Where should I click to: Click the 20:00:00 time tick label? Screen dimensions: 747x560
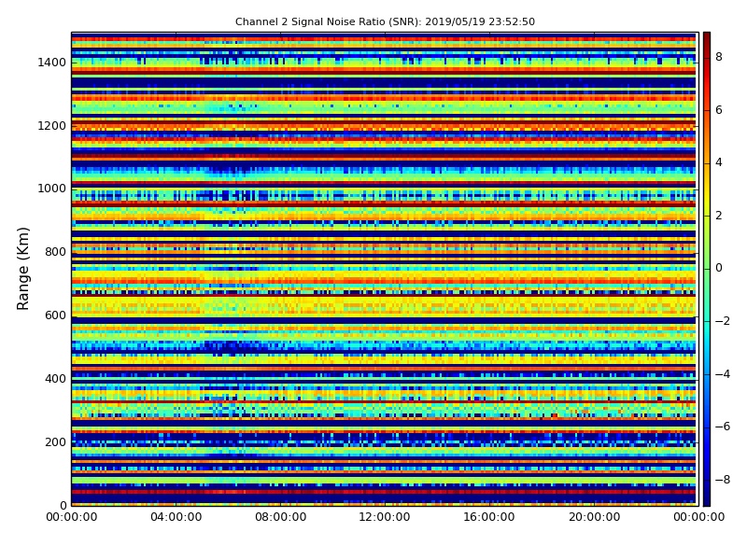coord(594,517)
